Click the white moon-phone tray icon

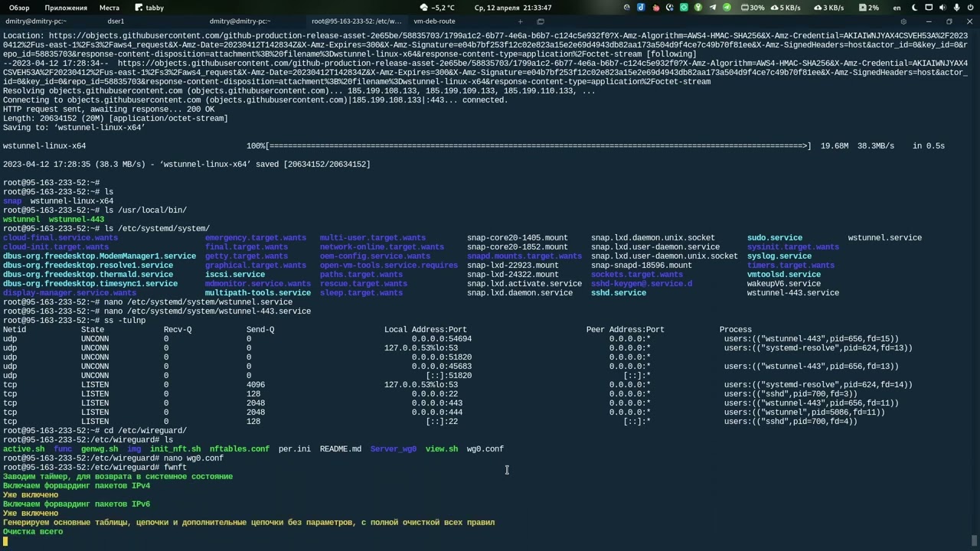670,8
